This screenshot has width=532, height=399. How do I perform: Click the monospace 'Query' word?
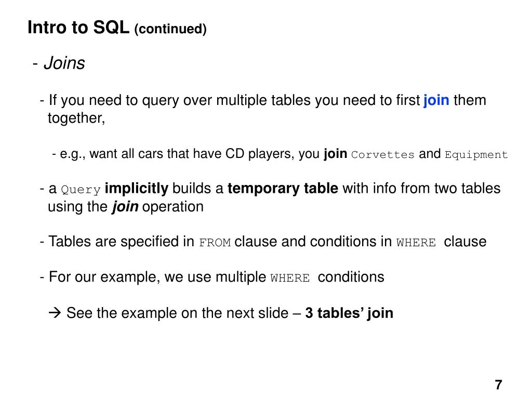(81, 190)
